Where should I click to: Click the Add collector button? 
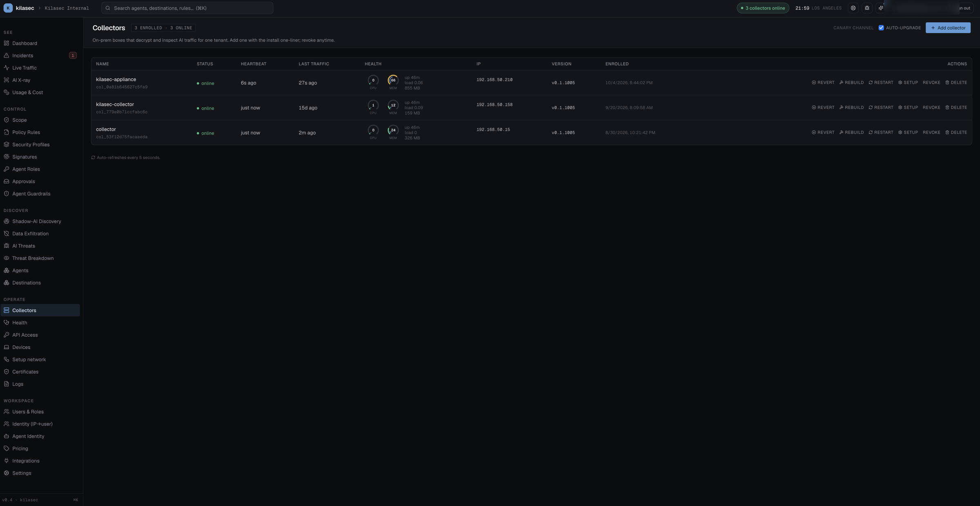click(948, 28)
